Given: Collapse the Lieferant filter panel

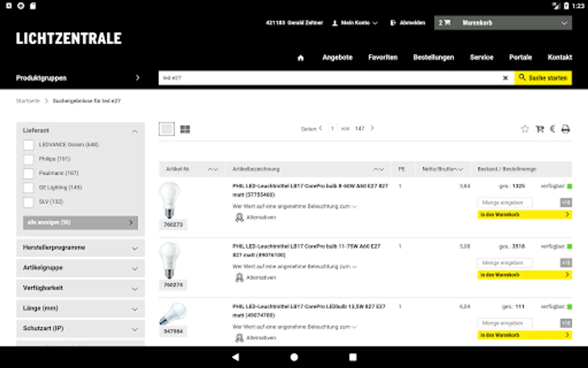Looking at the screenshot, I should 135,131.
